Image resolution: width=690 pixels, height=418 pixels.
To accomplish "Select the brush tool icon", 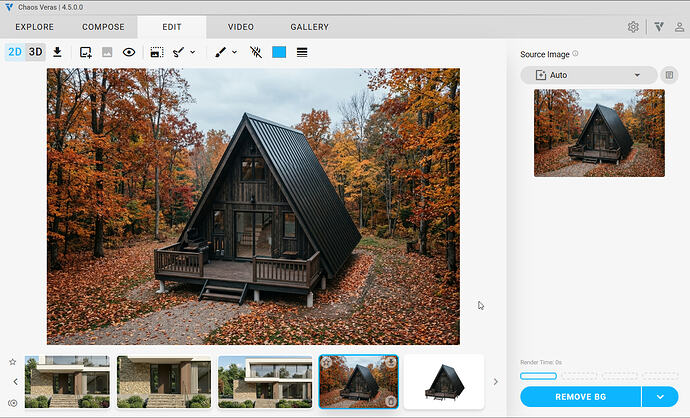I will [x=220, y=52].
